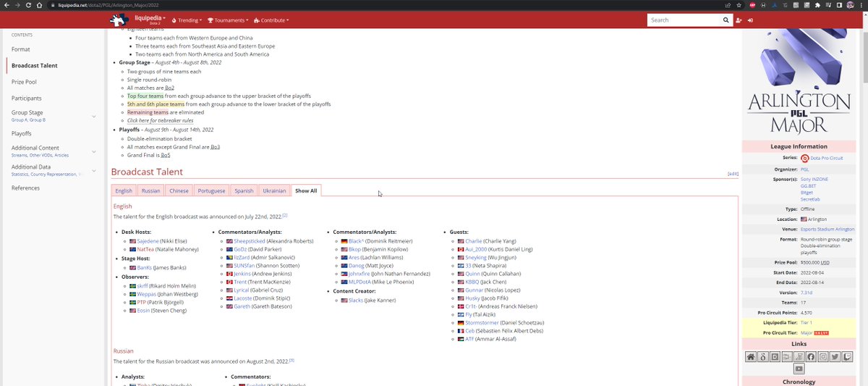This screenshot has height=386, width=868.
Task: Select the Portuguese broadcast tab
Action: [211, 190]
